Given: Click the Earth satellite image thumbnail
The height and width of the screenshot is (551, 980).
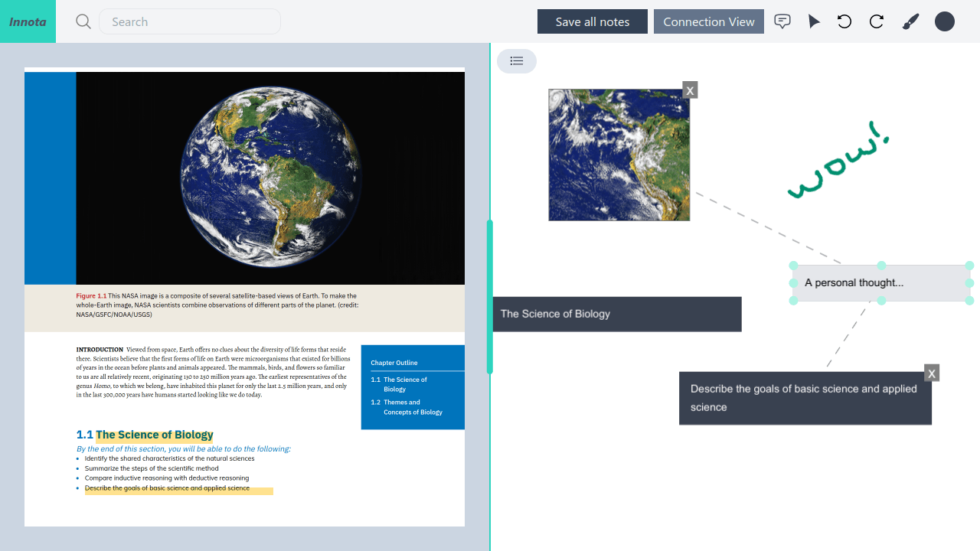Looking at the screenshot, I should click(x=619, y=154).
